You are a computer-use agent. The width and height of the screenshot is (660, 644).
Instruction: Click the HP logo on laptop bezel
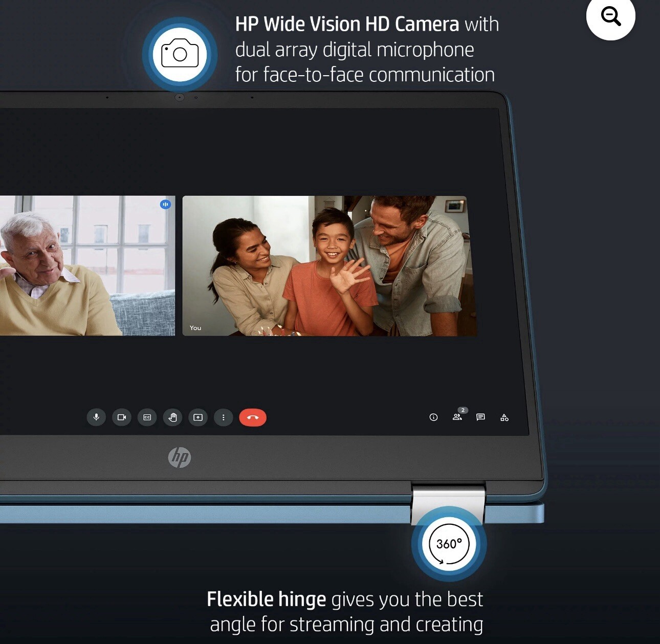point(180,457)
